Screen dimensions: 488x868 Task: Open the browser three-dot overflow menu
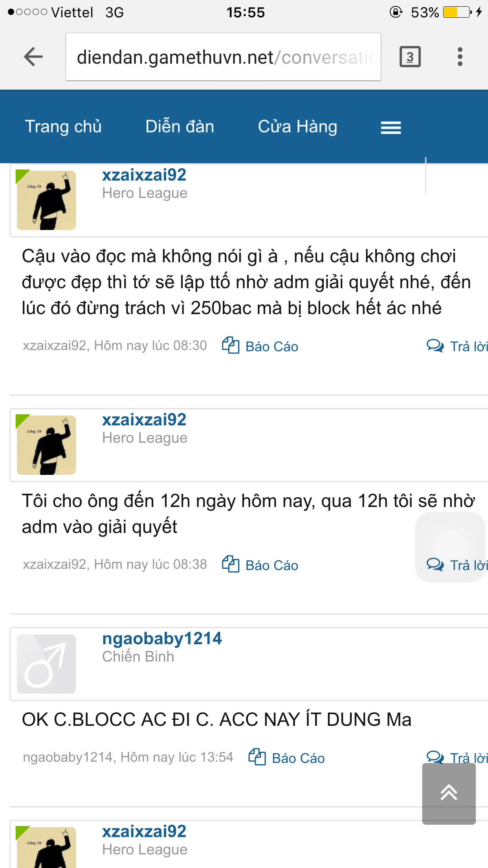point(460,57)
